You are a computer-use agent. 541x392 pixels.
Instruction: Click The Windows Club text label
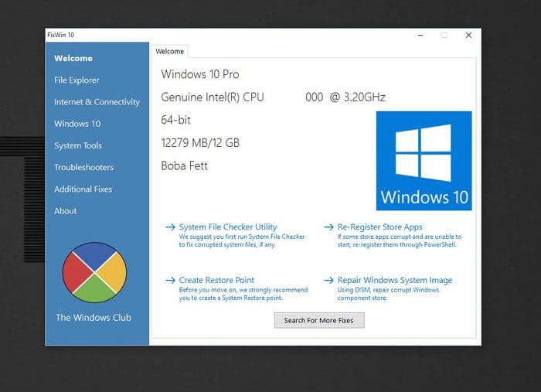(94, 318)
